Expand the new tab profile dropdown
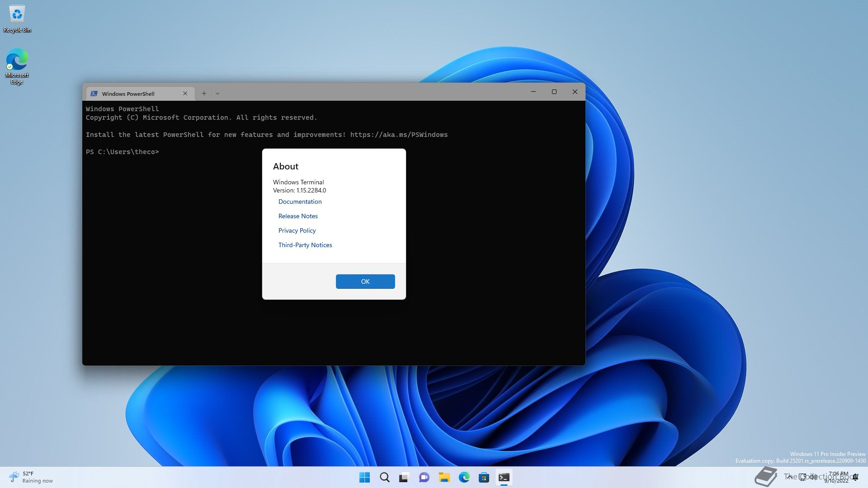Screen dimensions: 868x488 [217, 94]
